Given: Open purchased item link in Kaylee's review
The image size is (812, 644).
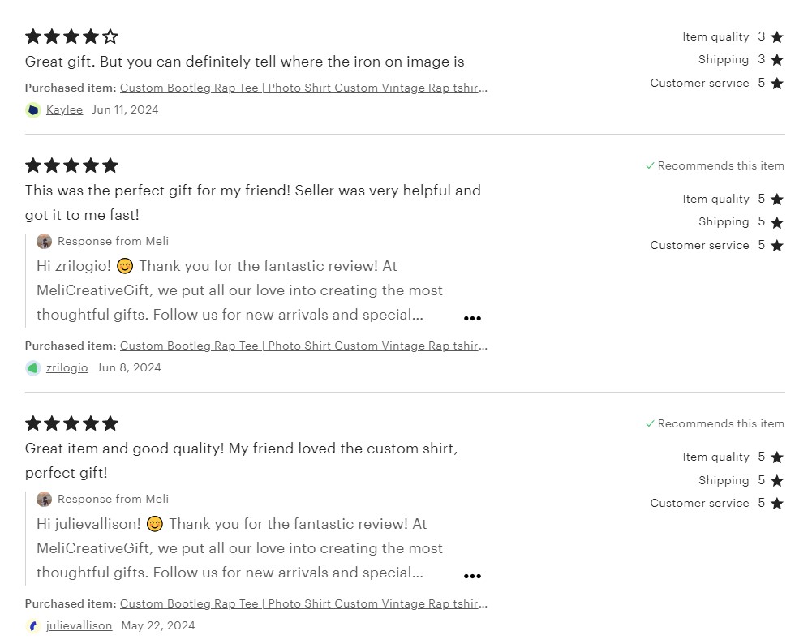Looking at the screenshot, I should [303, 88].
